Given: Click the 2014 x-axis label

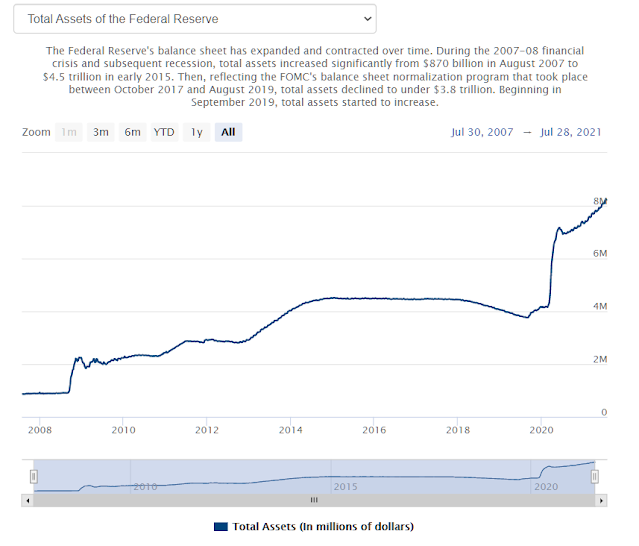Looking at the screenshot, I should coord(291,430).
